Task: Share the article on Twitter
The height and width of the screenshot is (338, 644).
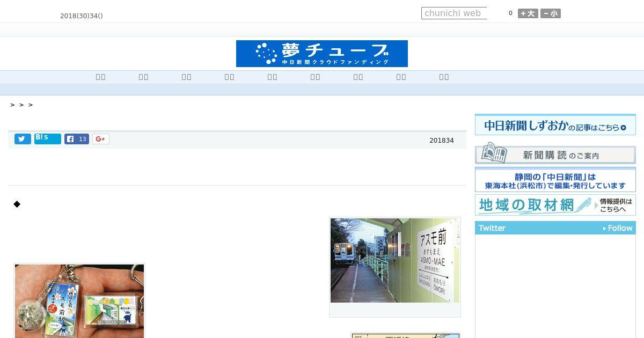Action: point(23,139)
